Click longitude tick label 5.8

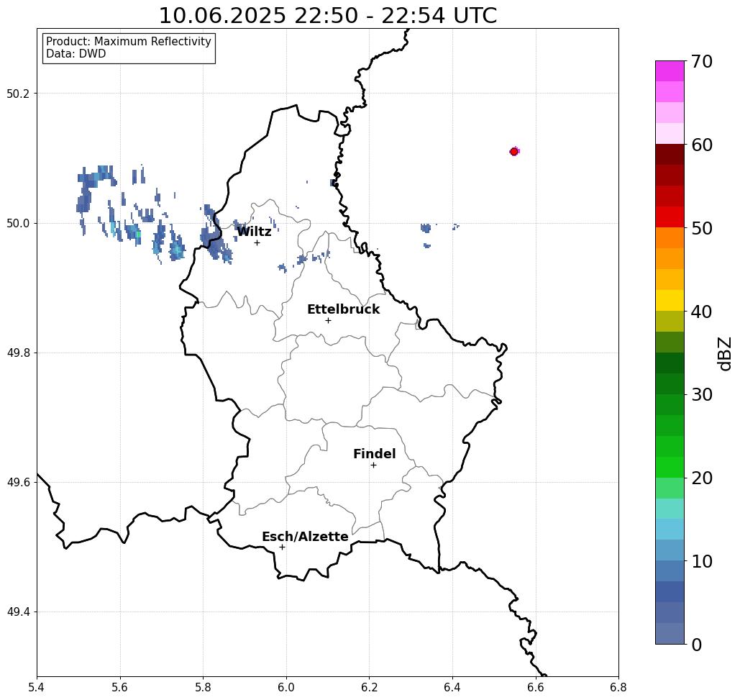pos(203,687)
